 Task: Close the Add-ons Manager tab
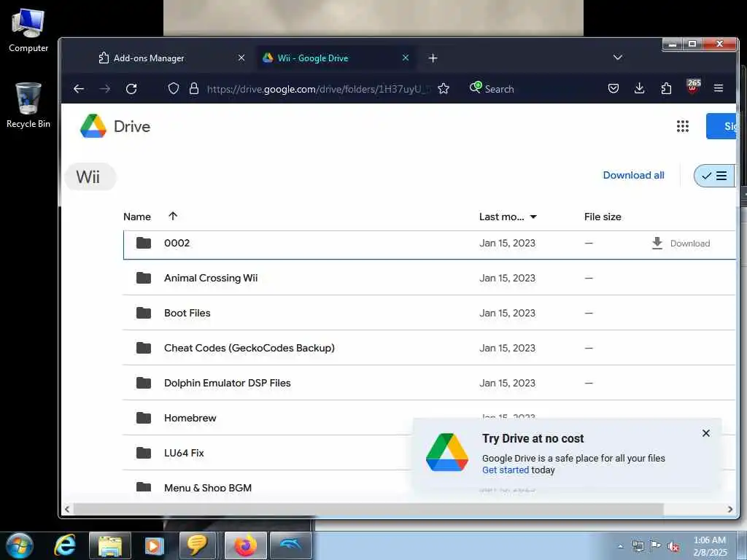click(241, 58)
